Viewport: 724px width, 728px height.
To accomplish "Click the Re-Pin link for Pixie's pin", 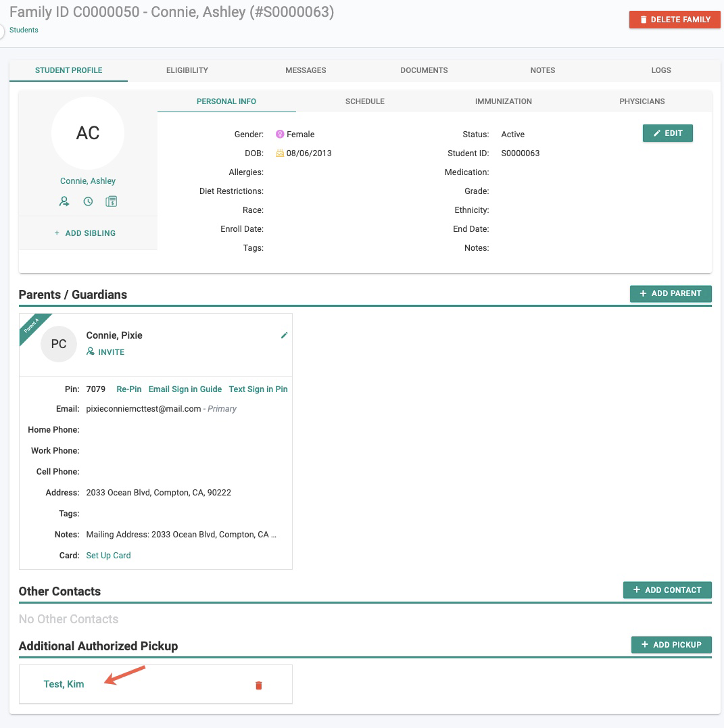I will [x=129, y=389].
